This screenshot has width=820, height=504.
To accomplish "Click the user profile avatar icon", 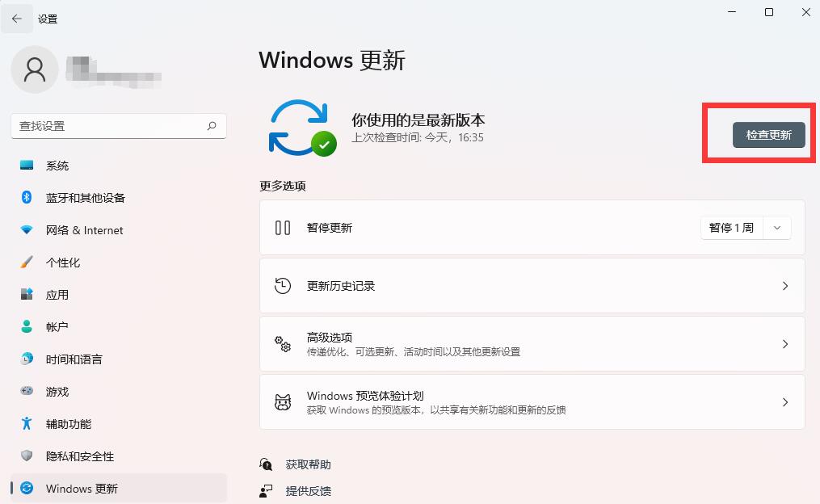I will tap(35, 69).
